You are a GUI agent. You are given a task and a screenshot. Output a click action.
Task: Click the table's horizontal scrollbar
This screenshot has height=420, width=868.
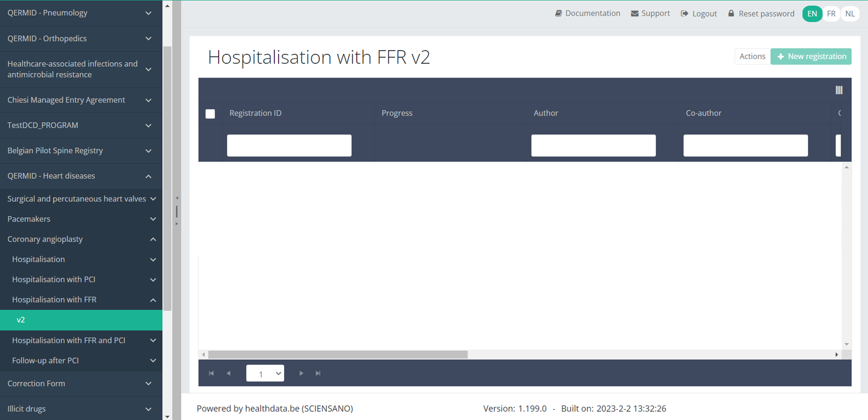click(338, 355)
